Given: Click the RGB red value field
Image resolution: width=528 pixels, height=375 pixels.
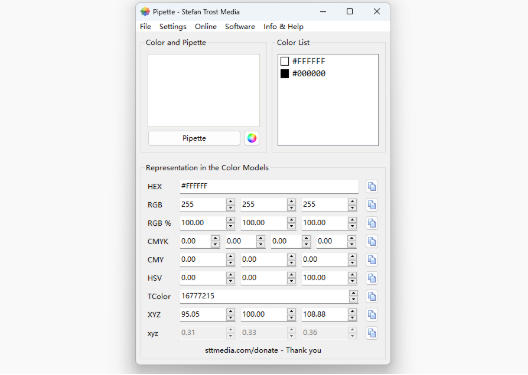Looking at the screenshot, I should (x=203, y=204).
